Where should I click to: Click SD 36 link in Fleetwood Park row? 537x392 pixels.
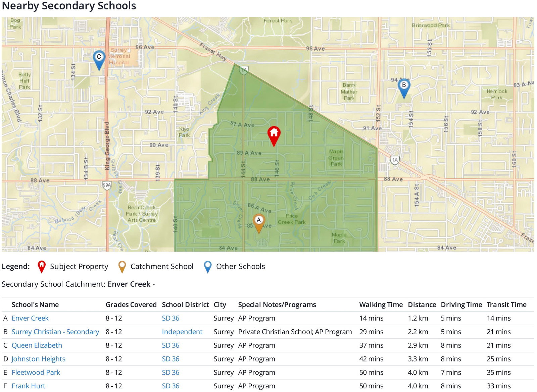[x=170, y=373]
